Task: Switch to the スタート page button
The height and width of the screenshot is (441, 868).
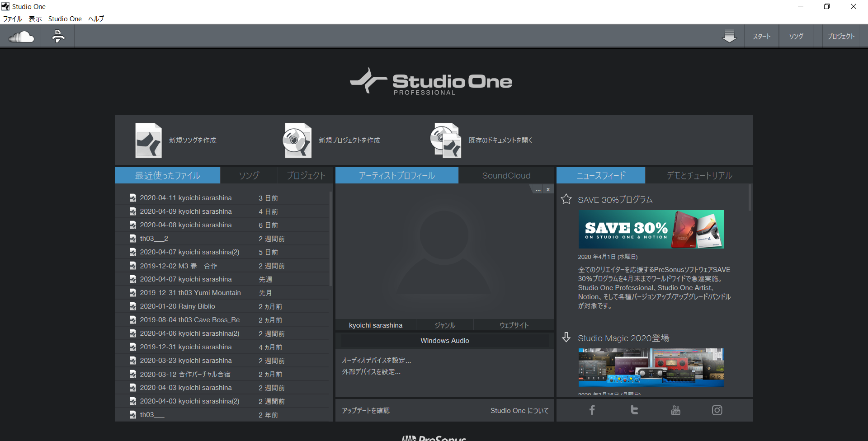Action: 762,36
